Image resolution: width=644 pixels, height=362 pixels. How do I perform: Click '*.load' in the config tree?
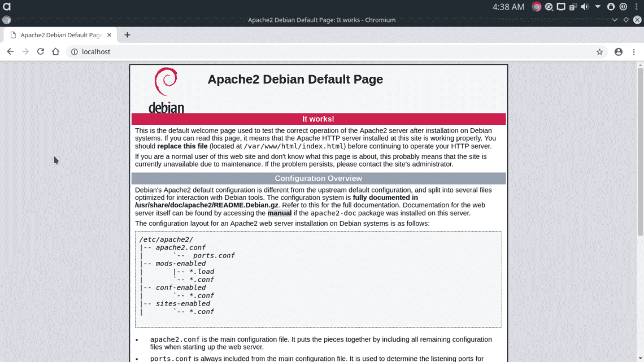202,271
